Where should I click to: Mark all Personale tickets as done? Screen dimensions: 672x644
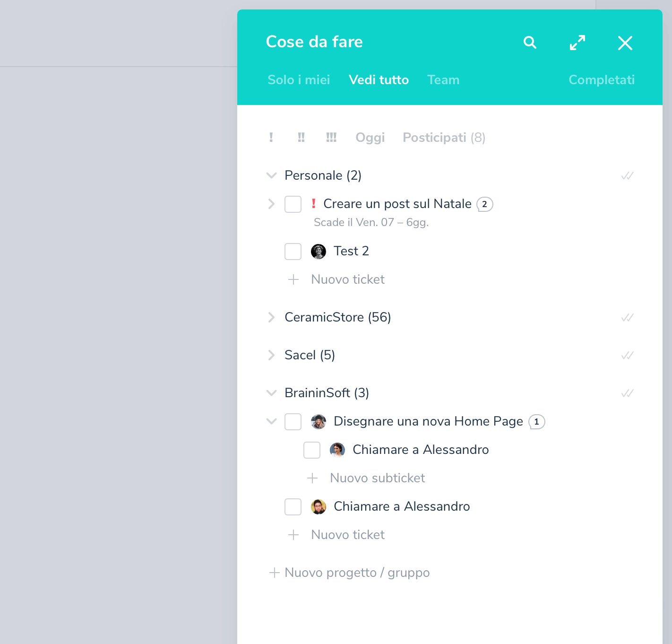[627, 176]
